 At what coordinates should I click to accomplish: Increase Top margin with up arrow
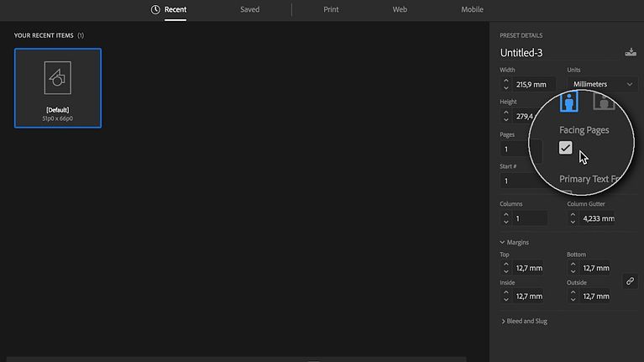pyautogui.click(x=506, y=265)
